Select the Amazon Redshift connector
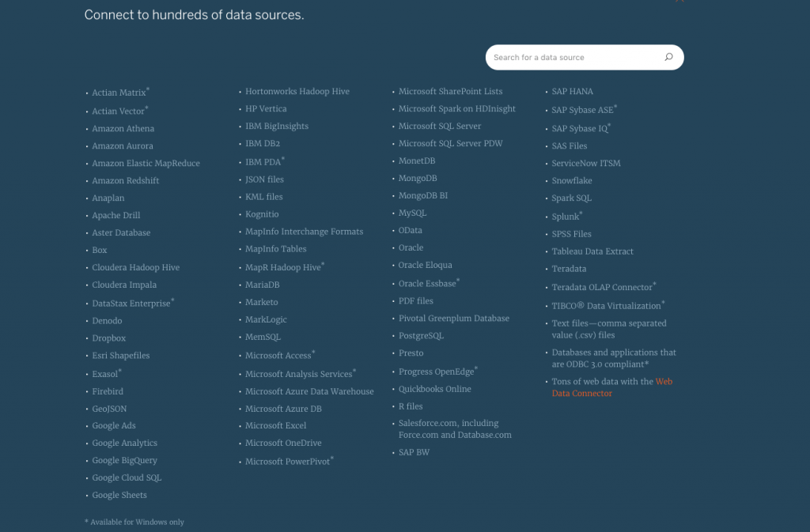 pyautogui.click(x=125, y=180)
